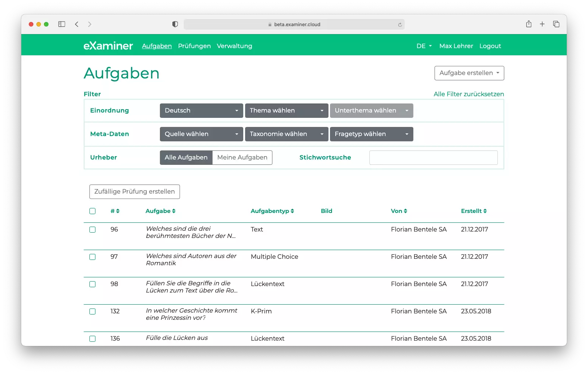Open the Safari share icon
Viewport: 588px width, 374px height.
(529, 24)
